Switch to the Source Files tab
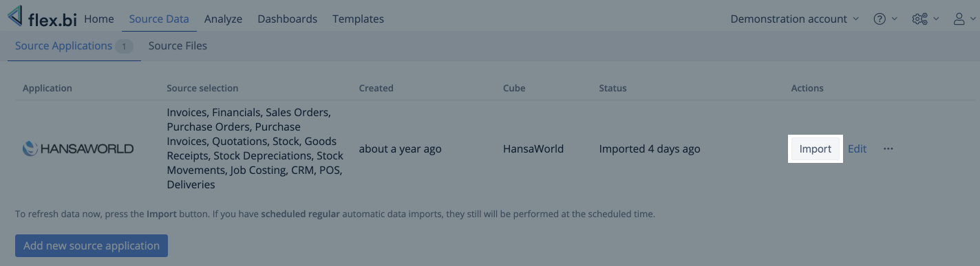 point(178,46)
